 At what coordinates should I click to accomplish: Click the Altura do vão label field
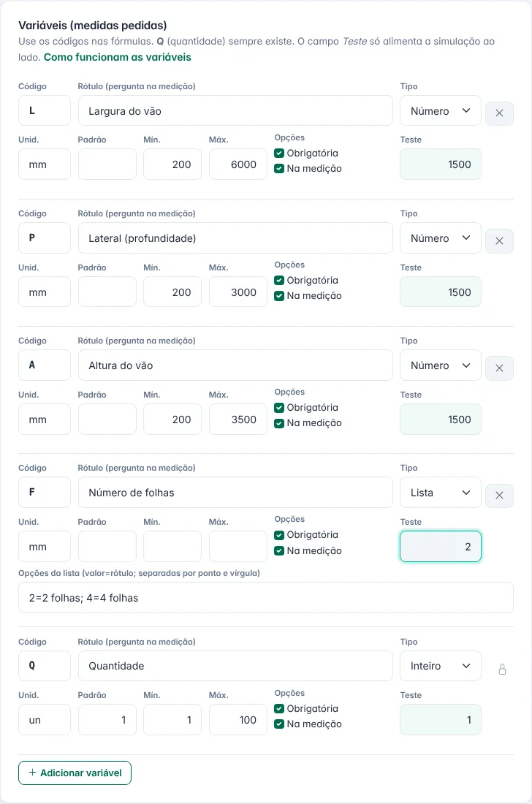(235, 365)
